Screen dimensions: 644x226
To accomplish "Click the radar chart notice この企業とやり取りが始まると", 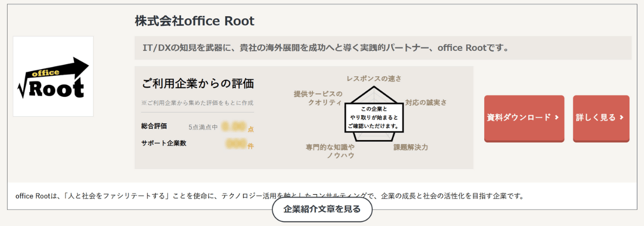I will (374, 118).
